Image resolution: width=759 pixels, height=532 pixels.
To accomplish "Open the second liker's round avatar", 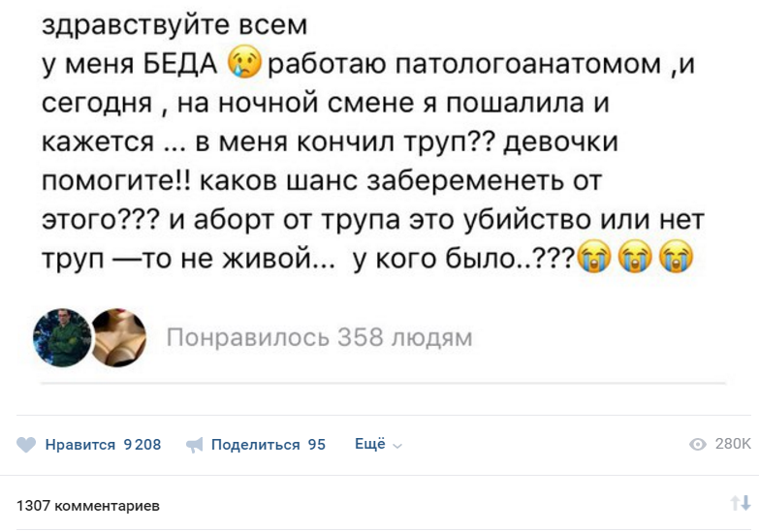I will point(118,337).
